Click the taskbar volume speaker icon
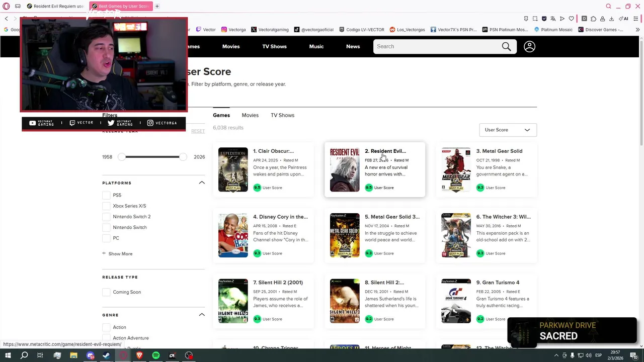Viewport: 644px width, 362px height. tap(588, 355)
